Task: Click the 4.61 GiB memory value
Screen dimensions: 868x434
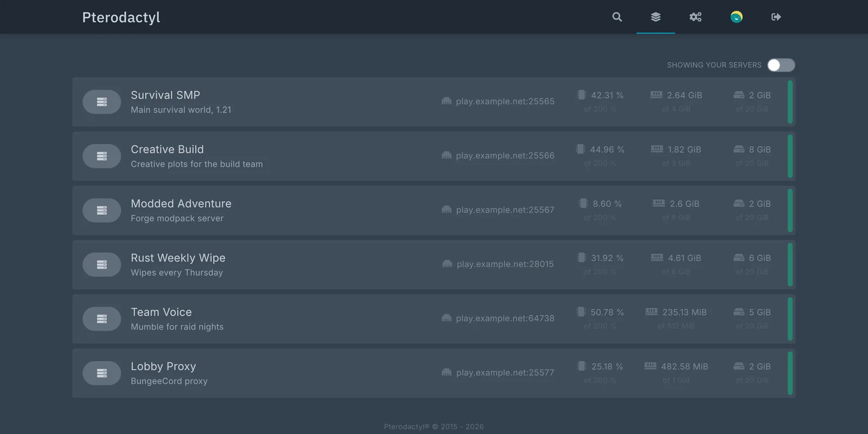Action: coord(685,258)
